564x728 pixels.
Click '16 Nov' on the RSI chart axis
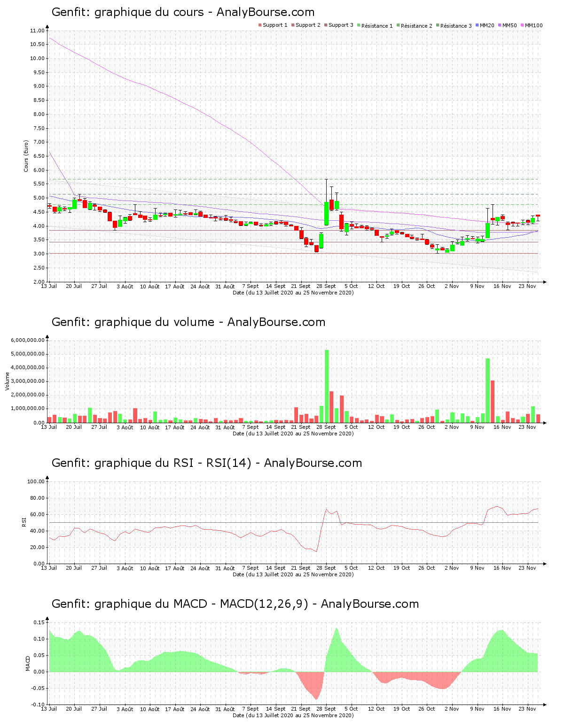[x=502, y=568]
